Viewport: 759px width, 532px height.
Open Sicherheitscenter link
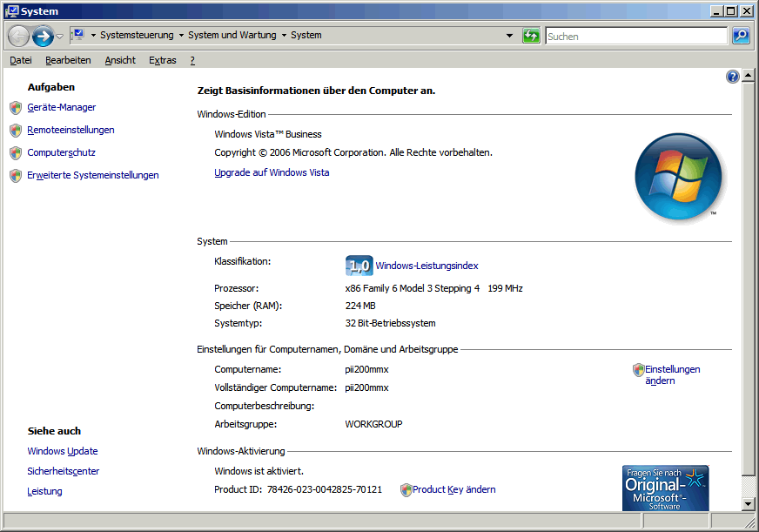pos(63,471)
